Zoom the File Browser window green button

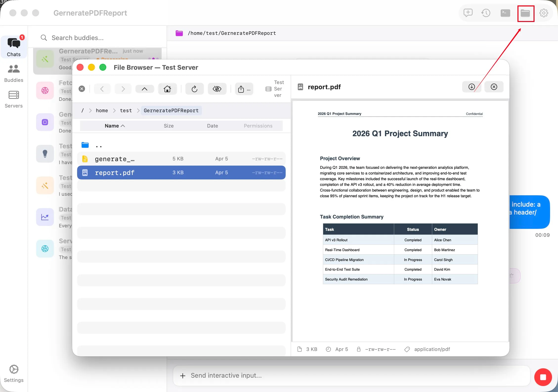[x=103, y=67]
